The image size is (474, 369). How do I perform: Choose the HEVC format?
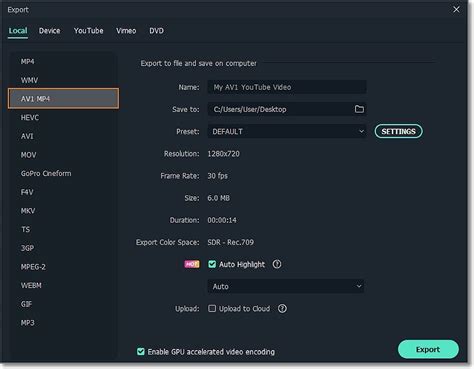30,117
